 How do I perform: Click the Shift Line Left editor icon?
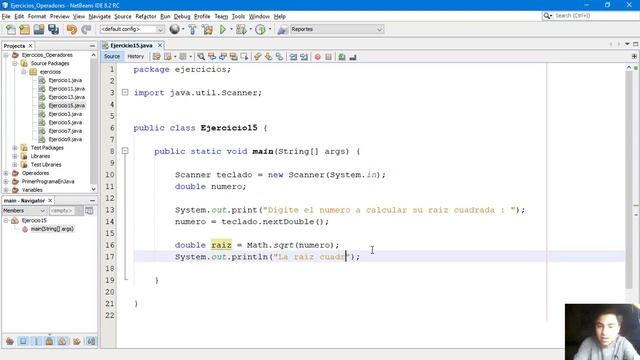click(x=293, y=57)
